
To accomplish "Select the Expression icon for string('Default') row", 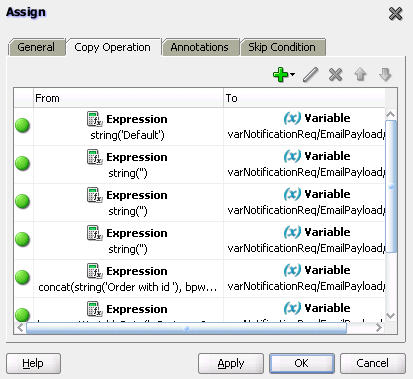I will (x=94, y=119).
